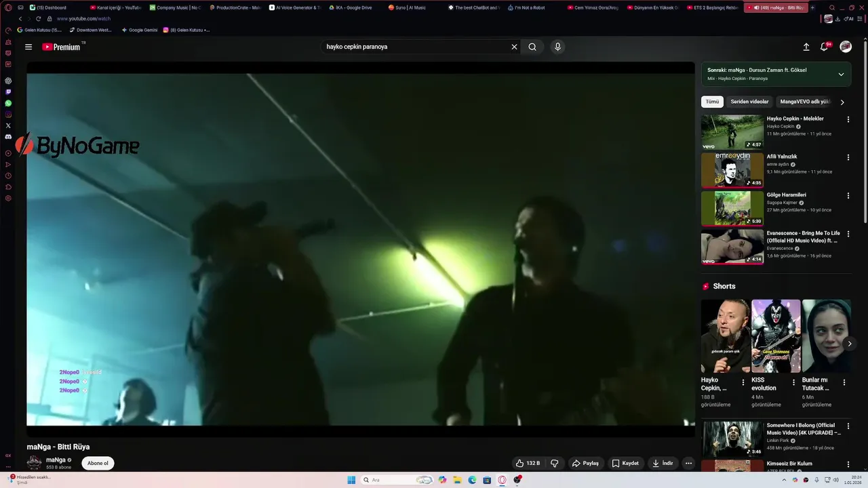Image resolution: width=868 pixels, height=488 pixels.
Task: Go to YouTube Premium home logo
Action: coord(61,47)
